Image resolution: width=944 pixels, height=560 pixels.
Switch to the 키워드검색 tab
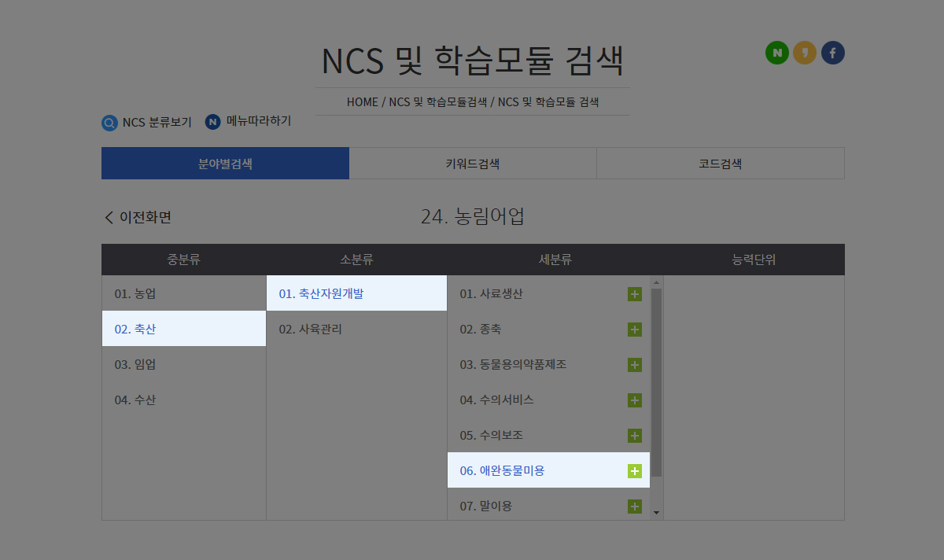(472, 164)
